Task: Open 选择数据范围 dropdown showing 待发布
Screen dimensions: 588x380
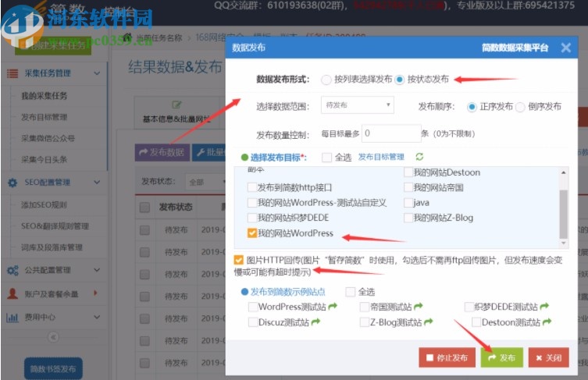Action: point(358,105)
